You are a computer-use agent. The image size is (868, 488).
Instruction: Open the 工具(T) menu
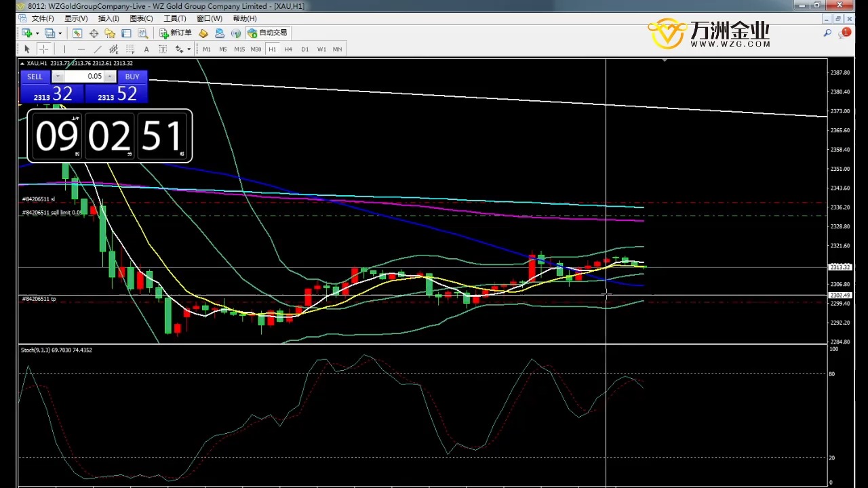click(175, 18)
